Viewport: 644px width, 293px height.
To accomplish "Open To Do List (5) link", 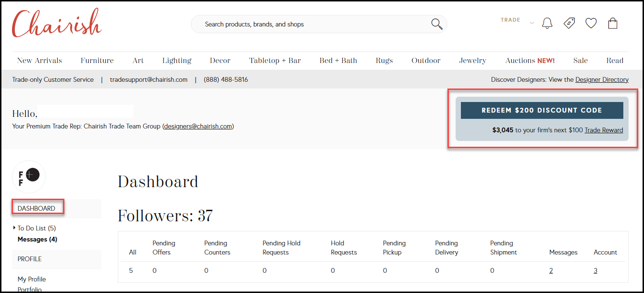I will pyautogui.click(x=37, y=228).
